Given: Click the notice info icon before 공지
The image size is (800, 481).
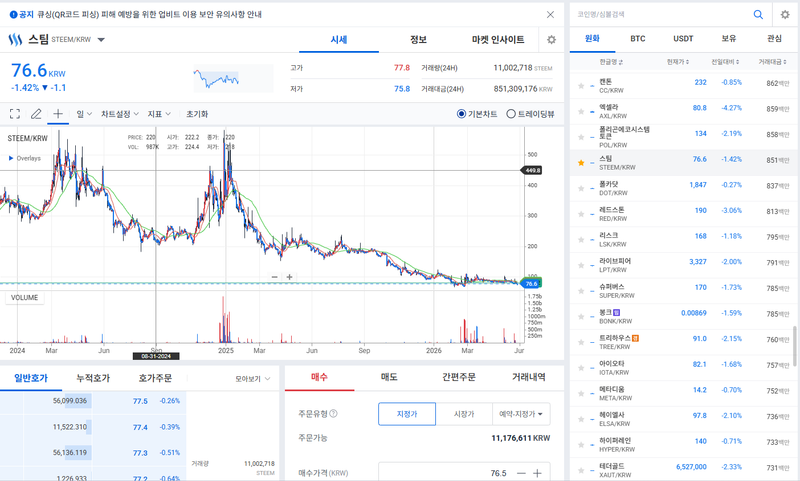Looking at the screenshot, I should click(x=14, y=14).
